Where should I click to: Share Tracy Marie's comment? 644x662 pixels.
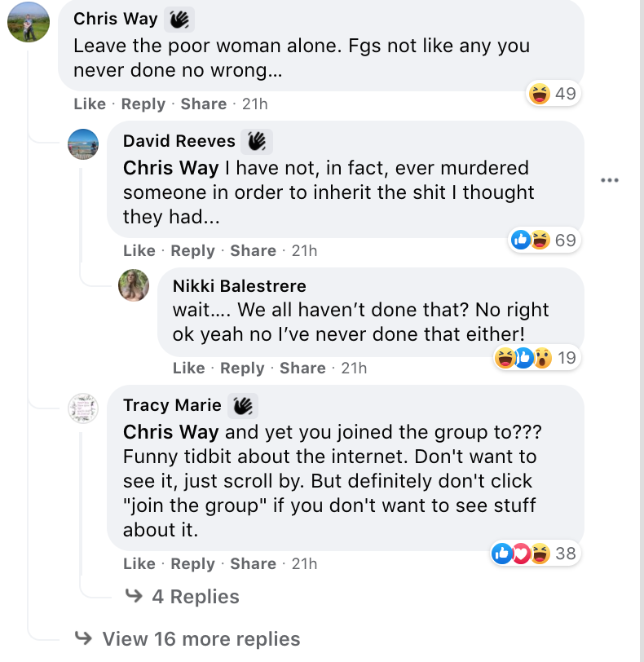pos(253,563)
